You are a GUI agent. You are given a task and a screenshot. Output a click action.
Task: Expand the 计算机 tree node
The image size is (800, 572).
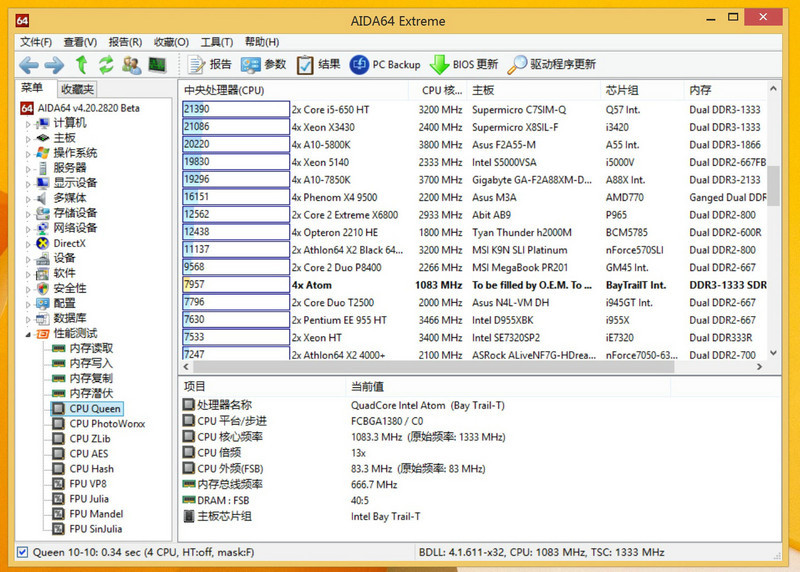coord(29,124)
